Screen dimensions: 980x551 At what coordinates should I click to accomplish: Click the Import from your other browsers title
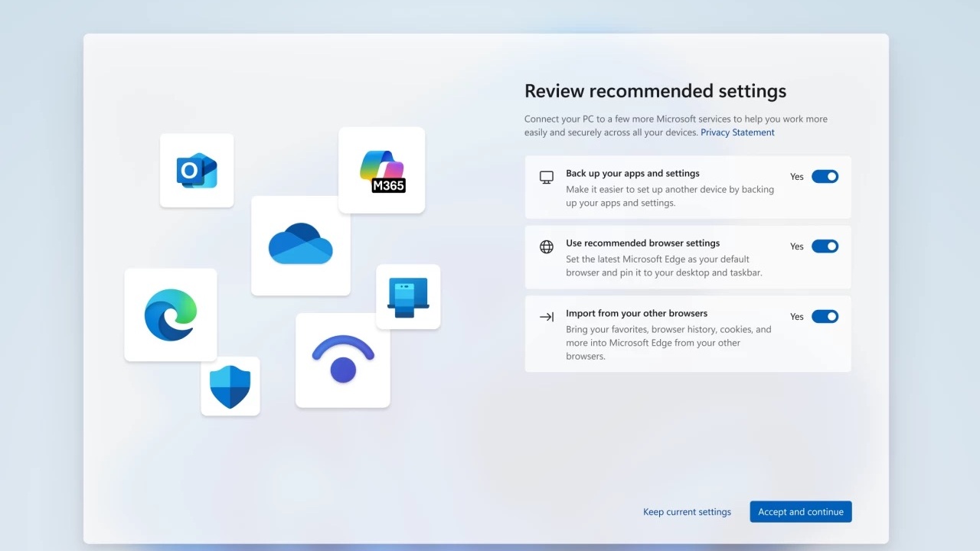coord(636,314)
